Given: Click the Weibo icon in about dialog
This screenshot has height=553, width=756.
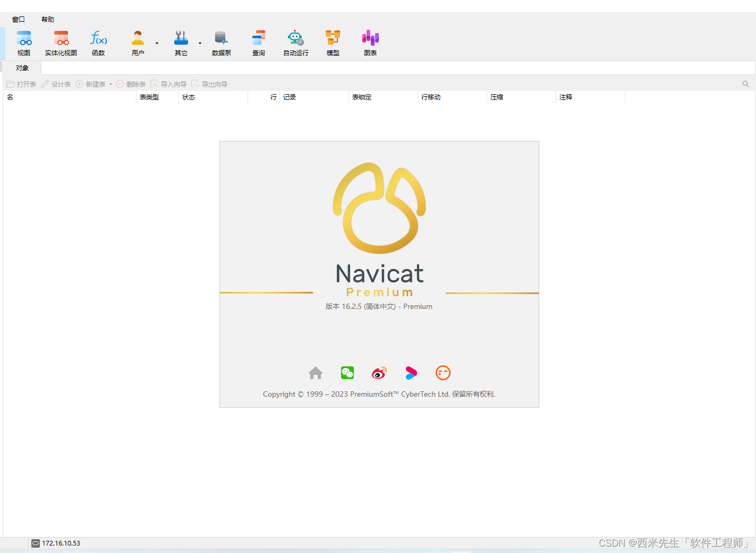Looking at the screenshot, I should 379,373.
